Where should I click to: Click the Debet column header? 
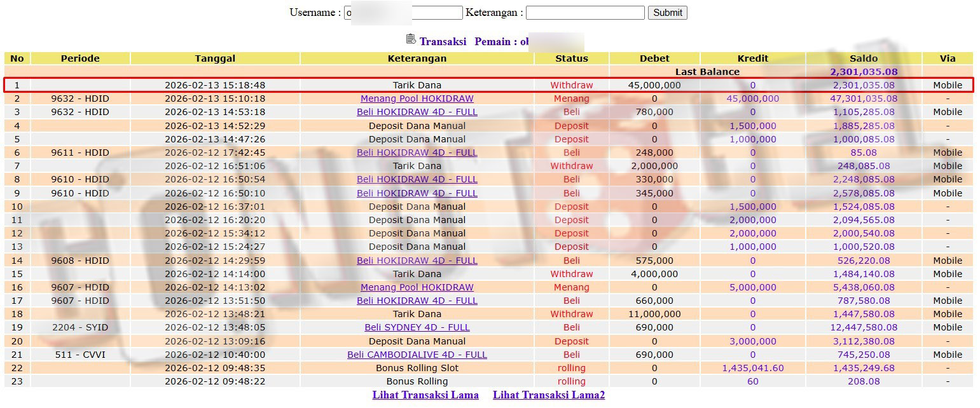(x=654, y=58)
